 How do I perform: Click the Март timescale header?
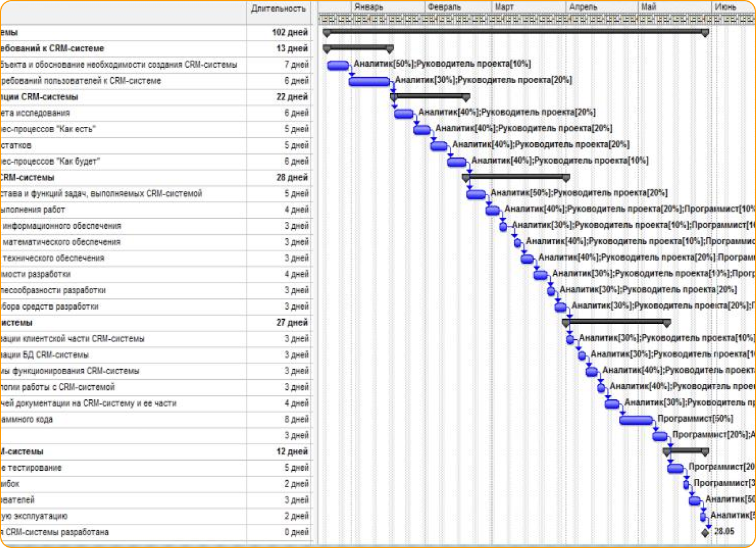504,7
